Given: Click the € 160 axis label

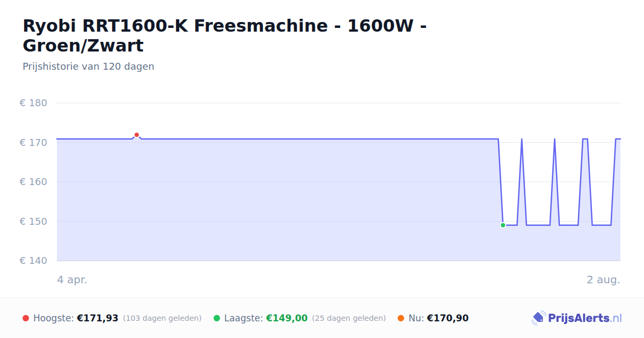Looking at the screenshot, I should tap(33, 182).
